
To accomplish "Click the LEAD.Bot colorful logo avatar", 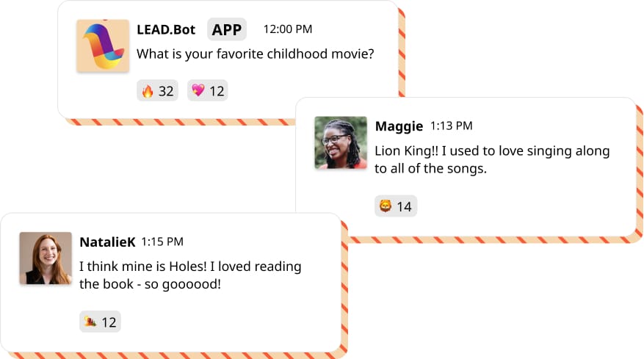I will [103, 46].
